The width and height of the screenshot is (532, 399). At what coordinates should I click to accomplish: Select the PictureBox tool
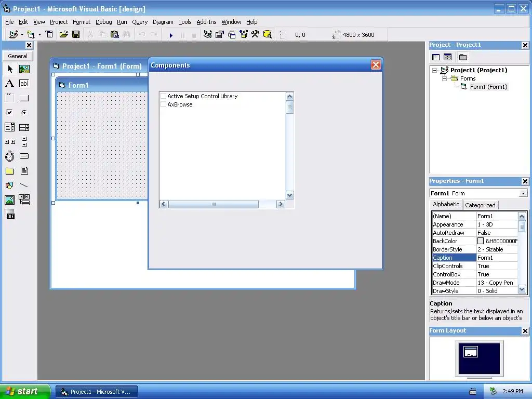point(24,69)
